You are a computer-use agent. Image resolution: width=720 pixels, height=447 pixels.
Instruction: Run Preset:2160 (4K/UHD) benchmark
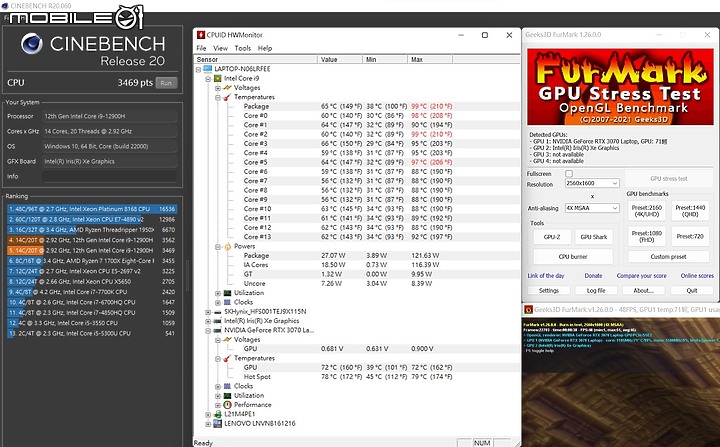click(647, 211)
